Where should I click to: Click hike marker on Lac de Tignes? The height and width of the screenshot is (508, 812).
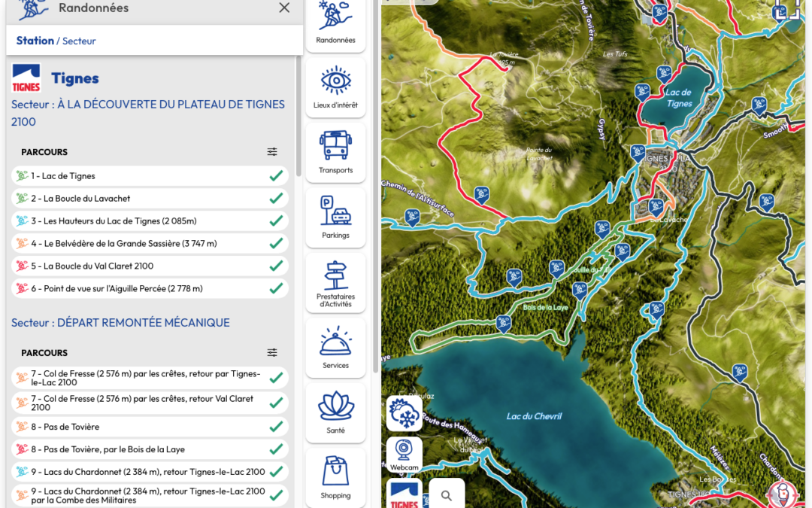(x=642, y=93)
